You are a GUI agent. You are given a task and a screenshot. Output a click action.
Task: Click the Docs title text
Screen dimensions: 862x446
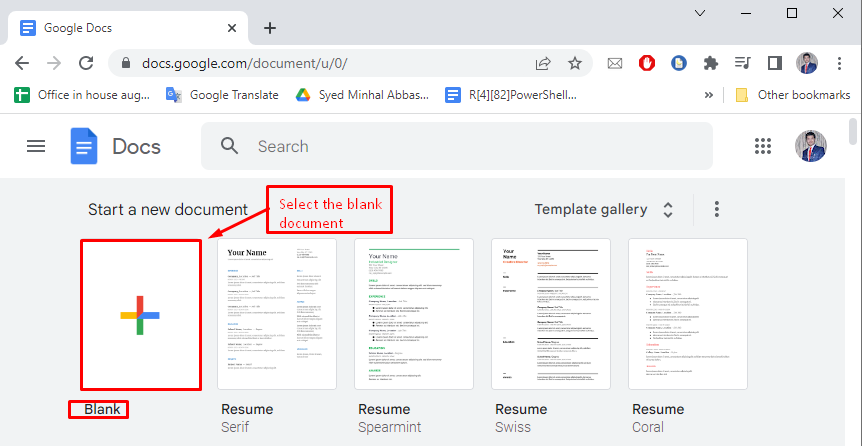click(136, 146)
